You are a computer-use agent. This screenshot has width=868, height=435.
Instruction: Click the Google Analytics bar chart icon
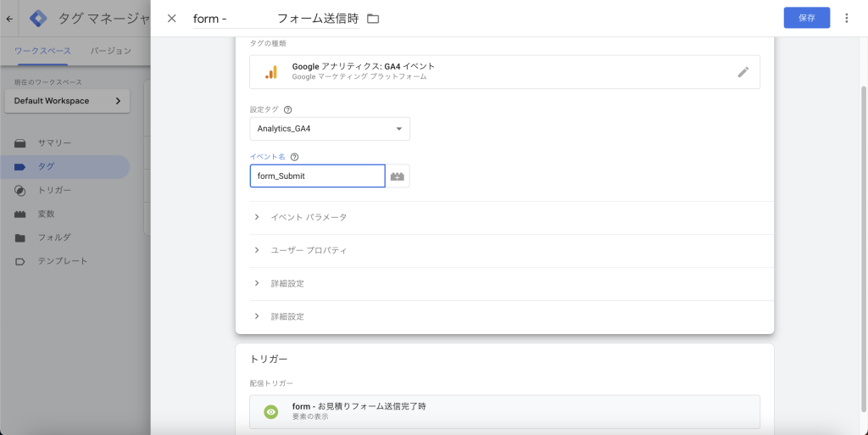click(270, 72)
